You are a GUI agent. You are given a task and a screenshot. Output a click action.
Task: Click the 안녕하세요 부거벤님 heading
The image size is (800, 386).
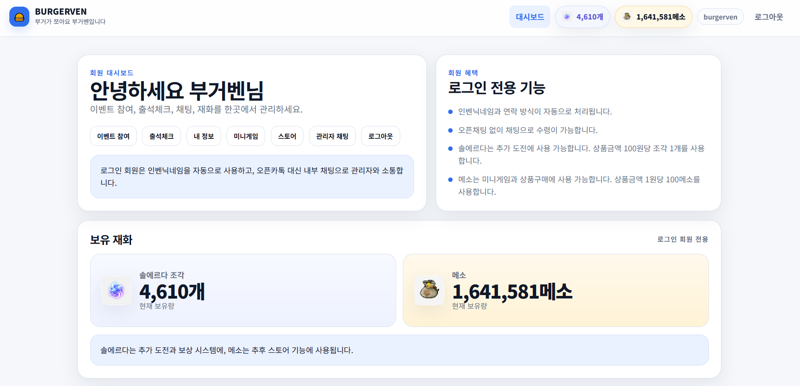pos(177,91)
